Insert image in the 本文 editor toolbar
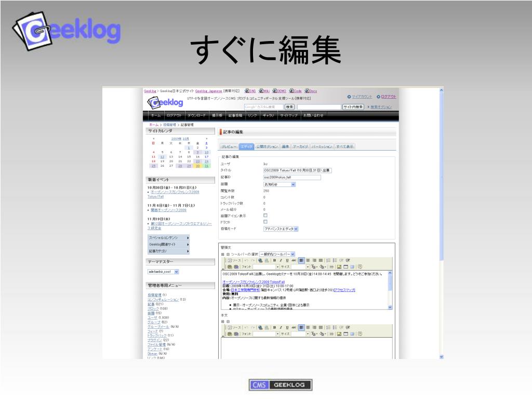The image size is (532, 399). point(339,334)
